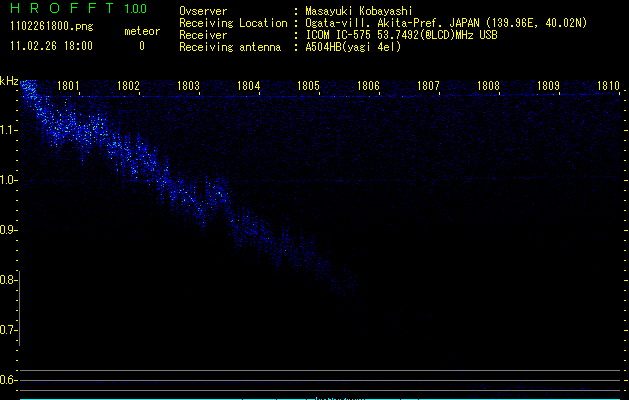Click the 1804 time marker
Viewport: 629px width, 400px height.
248,86
